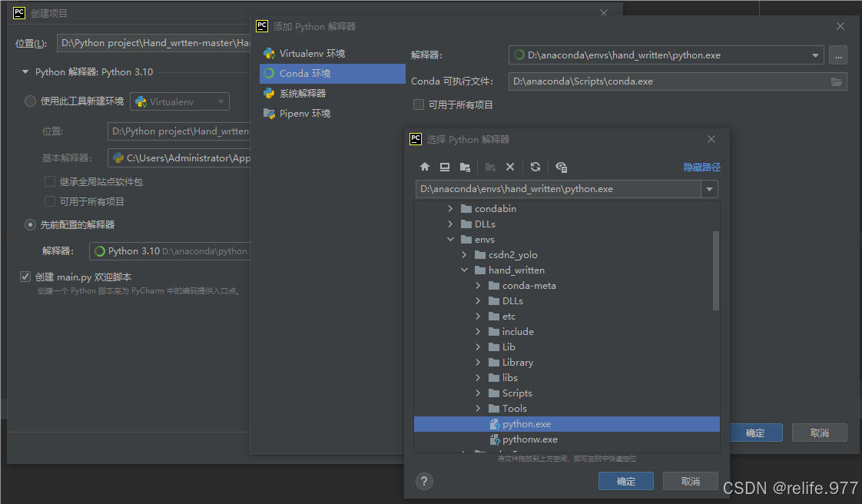
Task: Click the 系统解释器 python icon
Action: pos(269,94)
